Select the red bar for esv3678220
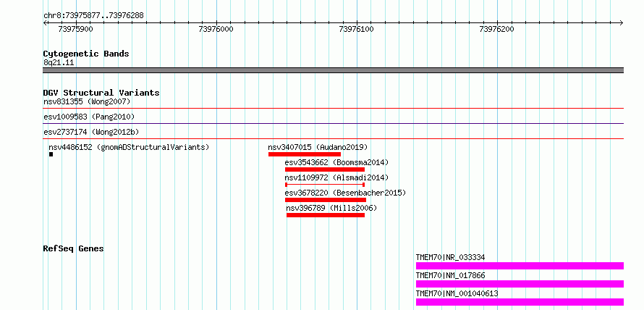Image resolution: width=644 pixels, height=310 pixels. [x=326, y=200]
